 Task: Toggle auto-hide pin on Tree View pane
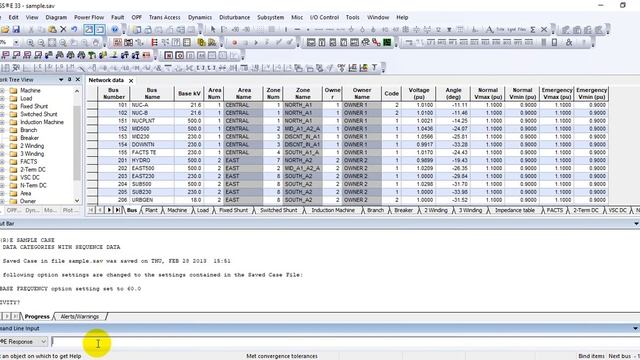coord(69,80)
